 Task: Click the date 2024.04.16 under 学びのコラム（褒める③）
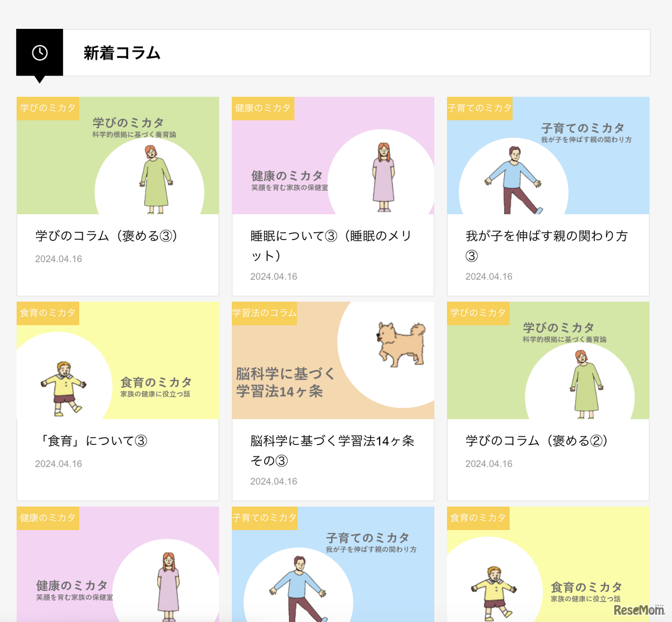click(58, 258)
